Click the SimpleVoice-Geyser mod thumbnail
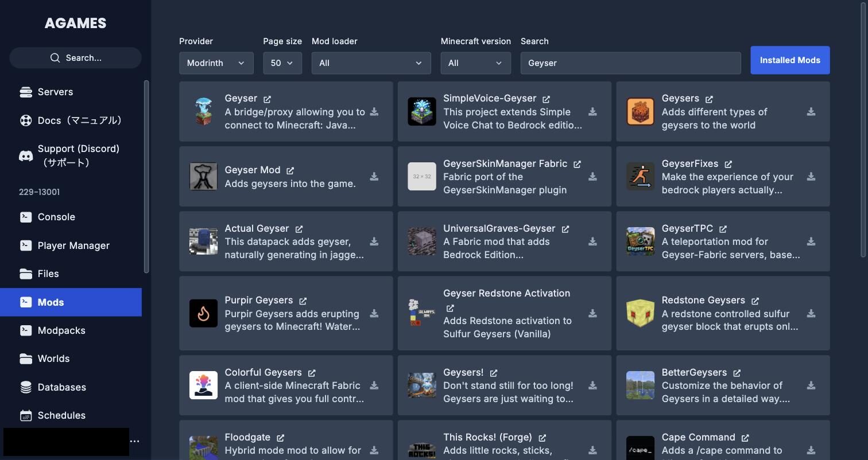Viewport: 868px width, 460px height. tap(422, 111)
